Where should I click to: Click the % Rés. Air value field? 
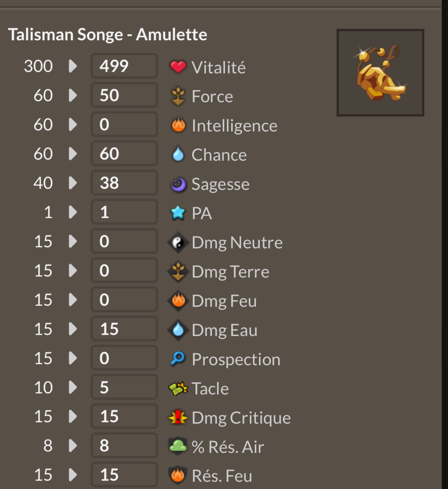coord(124,445)
